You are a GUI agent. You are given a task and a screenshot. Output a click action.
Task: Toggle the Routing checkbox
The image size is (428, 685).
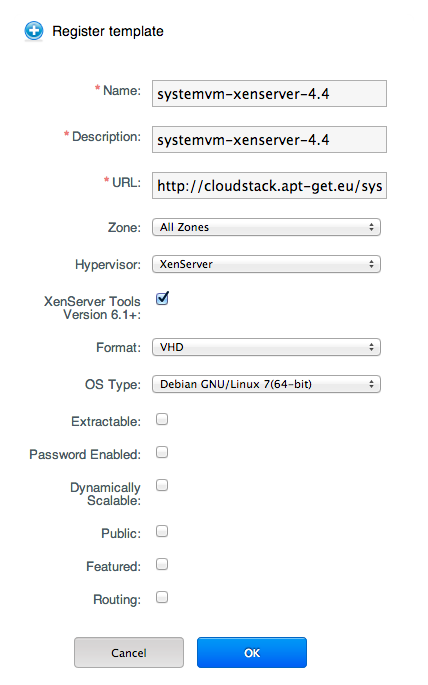162,597
